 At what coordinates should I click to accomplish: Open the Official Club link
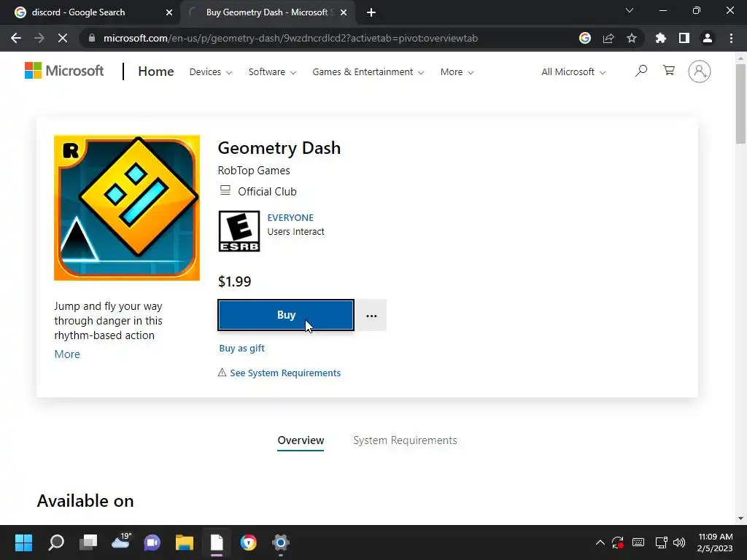267,192
